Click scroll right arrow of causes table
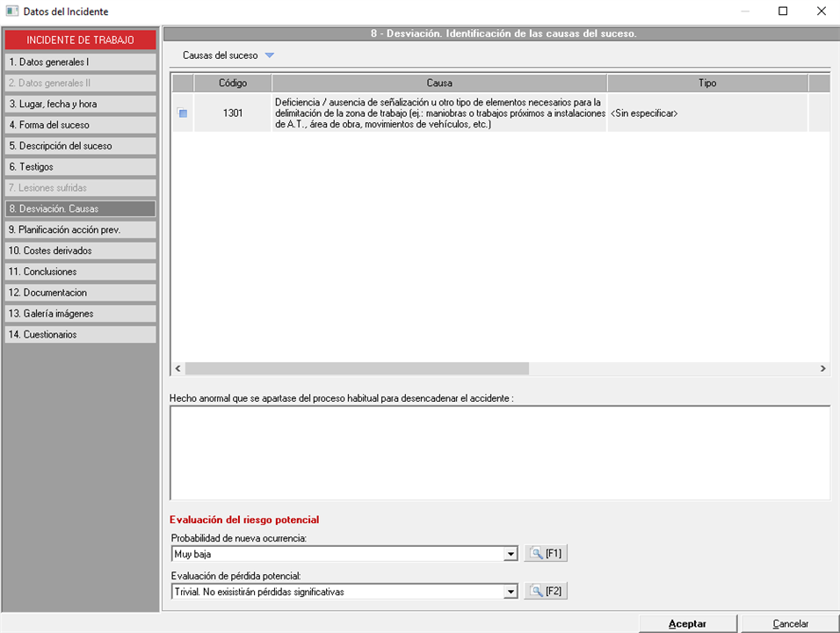The height and width of the screenshot is (633, 840). [x=823, y=369]
